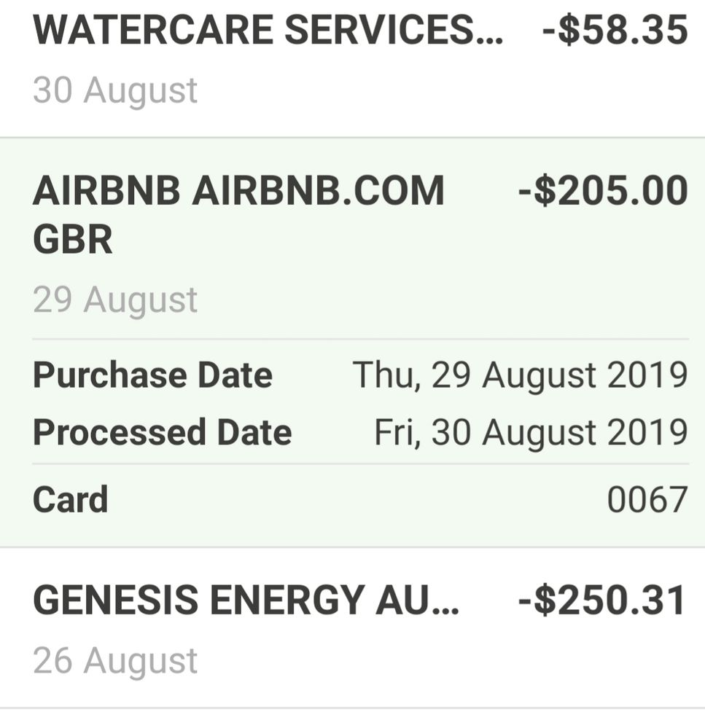Screen dimensions: 705x728
Task: Expand the Watercare Services transaction
Action: pos(267,31)
